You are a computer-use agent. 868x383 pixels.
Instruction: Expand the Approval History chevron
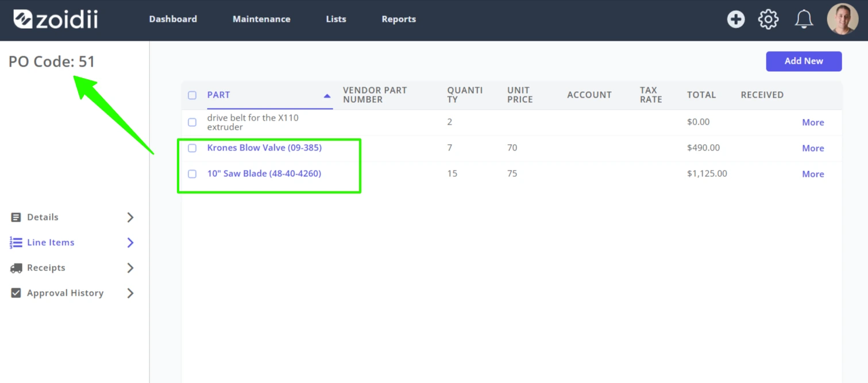130,293
